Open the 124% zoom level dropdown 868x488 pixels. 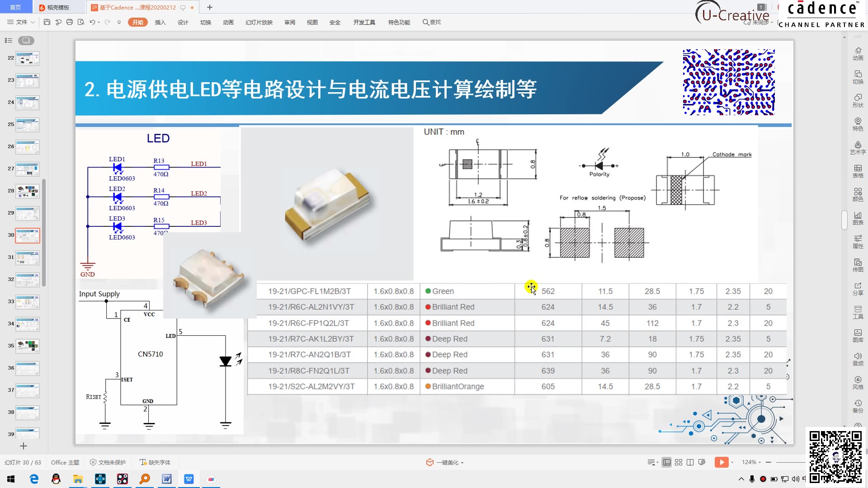[x=751, y=462]
